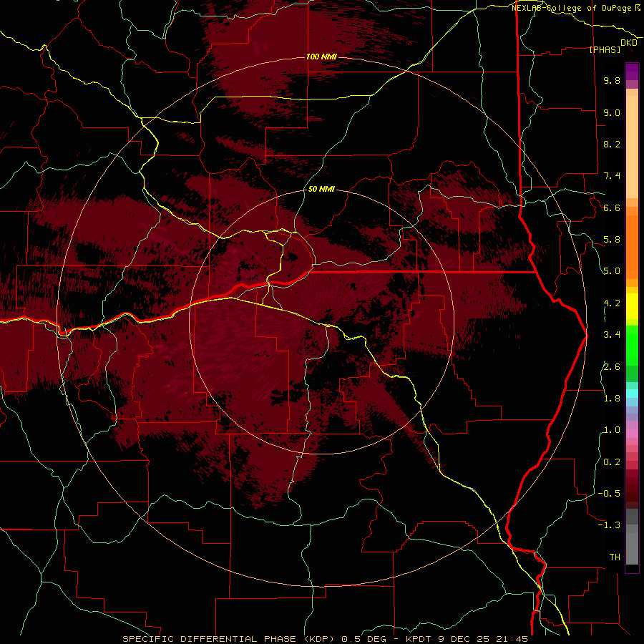Click the "100 NMI" range ring label
The width and height of the screenshot is (644, 644).
321,57
